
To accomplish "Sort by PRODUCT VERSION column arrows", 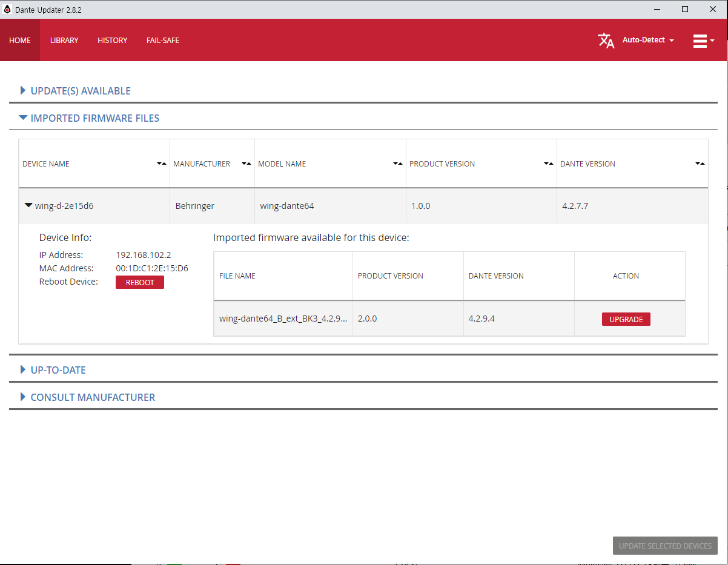I will coord(549,164).
